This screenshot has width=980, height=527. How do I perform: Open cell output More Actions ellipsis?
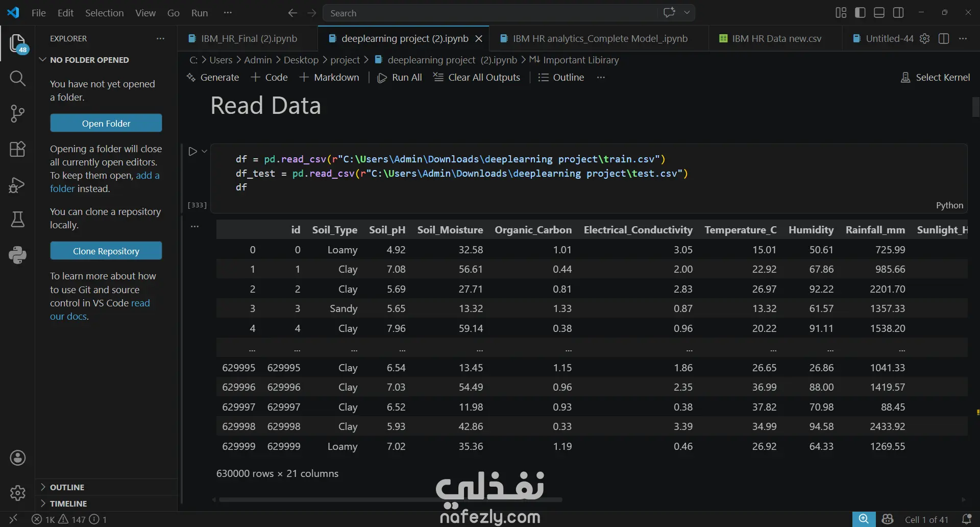[194, 226]
